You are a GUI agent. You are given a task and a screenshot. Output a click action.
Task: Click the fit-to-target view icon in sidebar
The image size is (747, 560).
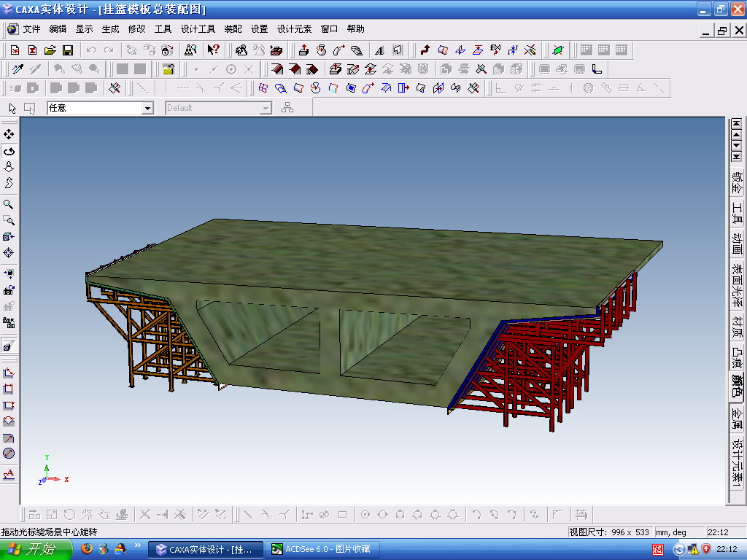point(9,253)
